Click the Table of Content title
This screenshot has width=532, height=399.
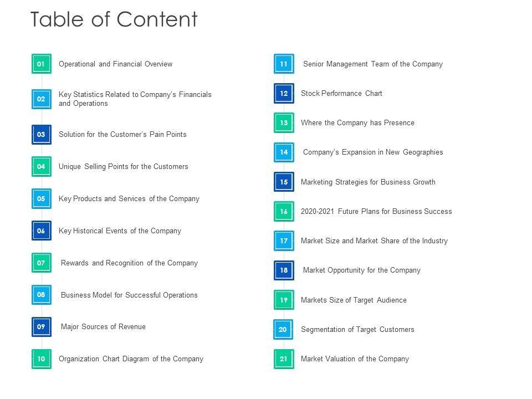coord(114,20)
